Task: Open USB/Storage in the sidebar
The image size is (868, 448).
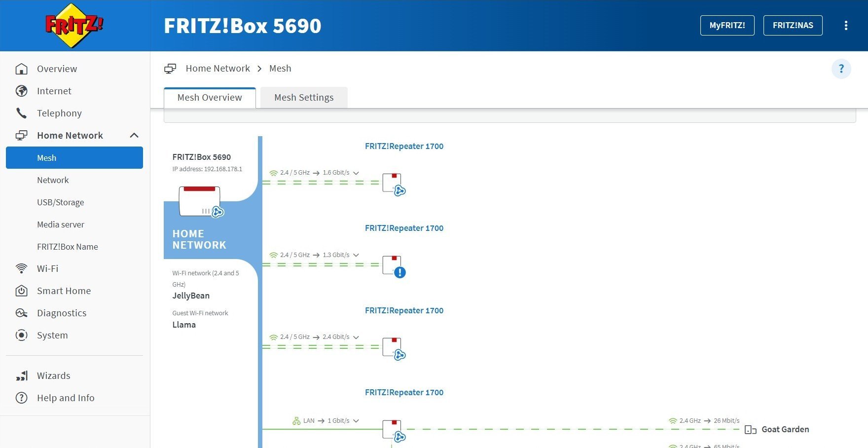Action: [60, 202]
